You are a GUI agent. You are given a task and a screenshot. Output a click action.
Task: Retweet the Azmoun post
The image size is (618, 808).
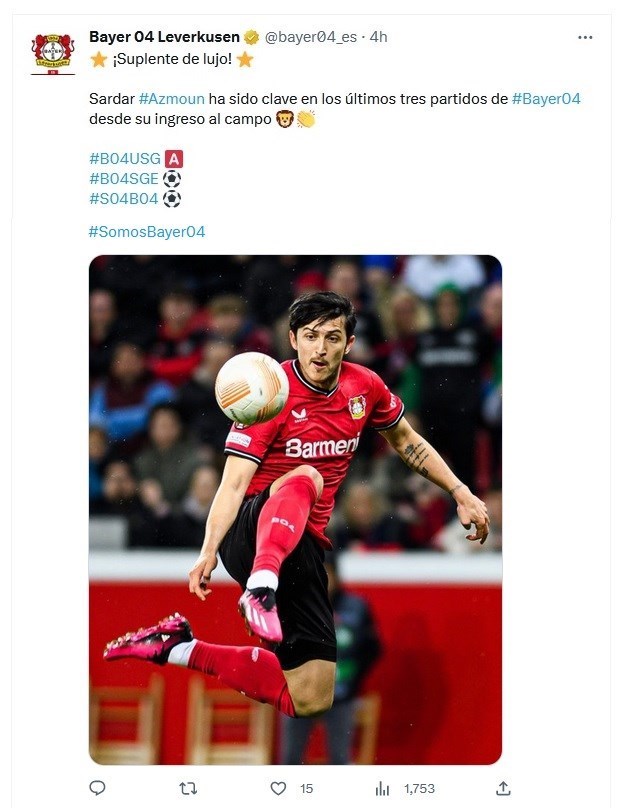(188, 788)
